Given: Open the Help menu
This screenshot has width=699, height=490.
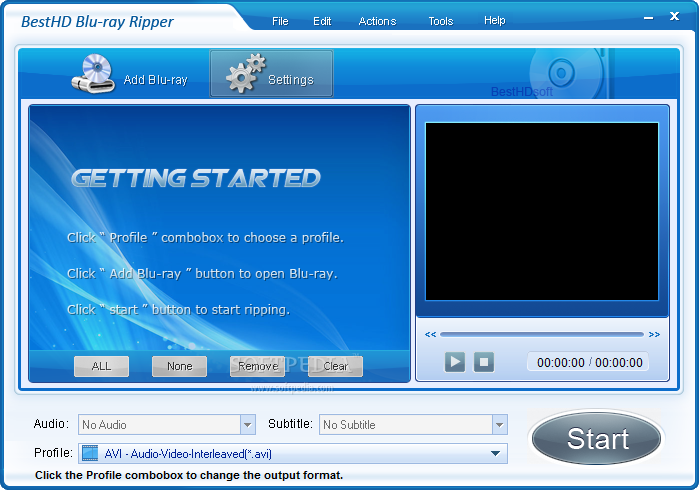Looking at the screenshot, I should coord(494,21).
